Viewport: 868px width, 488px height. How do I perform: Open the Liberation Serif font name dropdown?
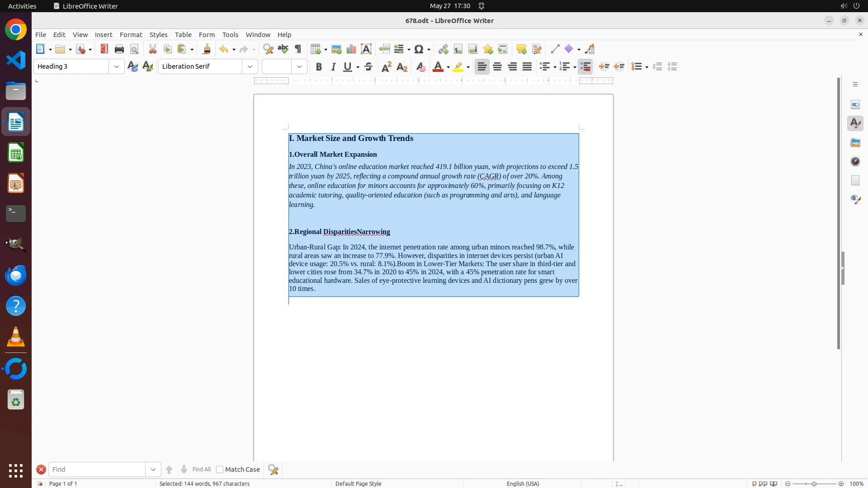tap(250, 67)
